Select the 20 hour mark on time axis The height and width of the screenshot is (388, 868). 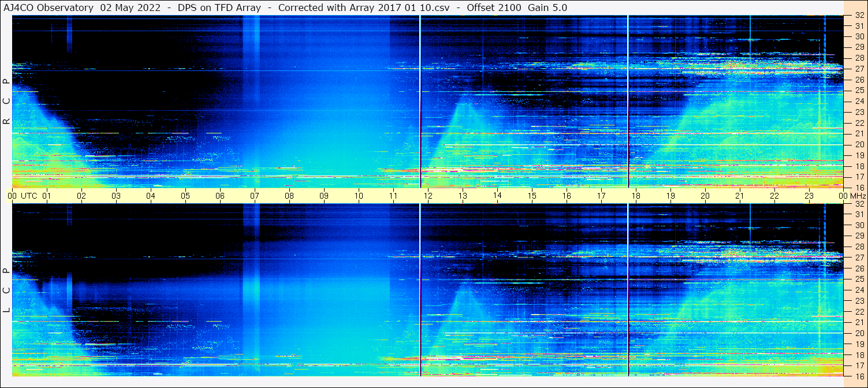point(705,196)
